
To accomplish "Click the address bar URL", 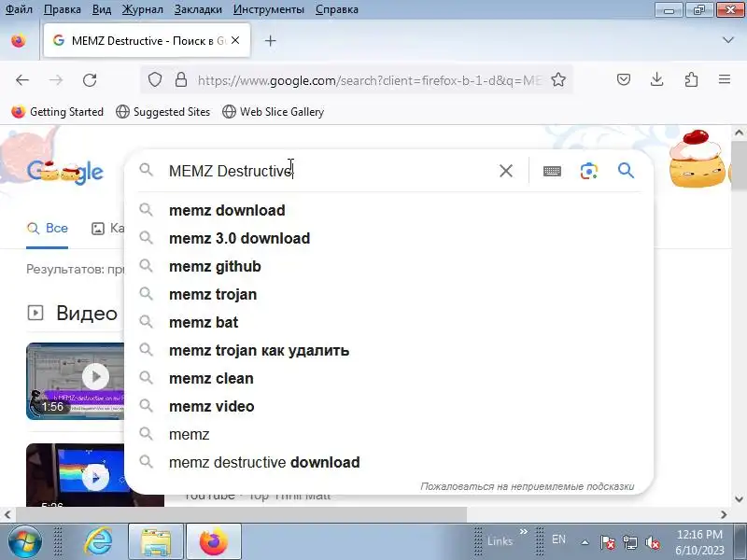I will pos(370,80).
